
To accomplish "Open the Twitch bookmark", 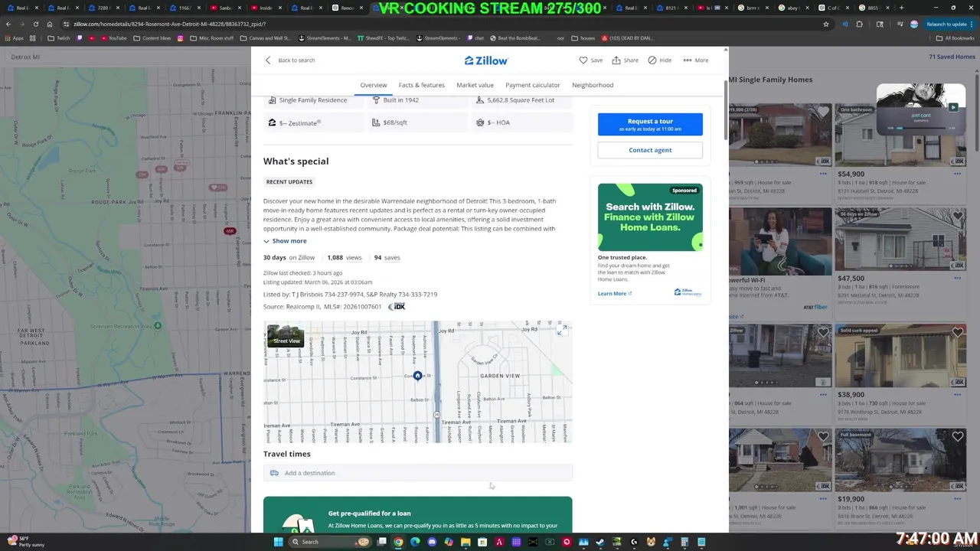I will point(58,37).
